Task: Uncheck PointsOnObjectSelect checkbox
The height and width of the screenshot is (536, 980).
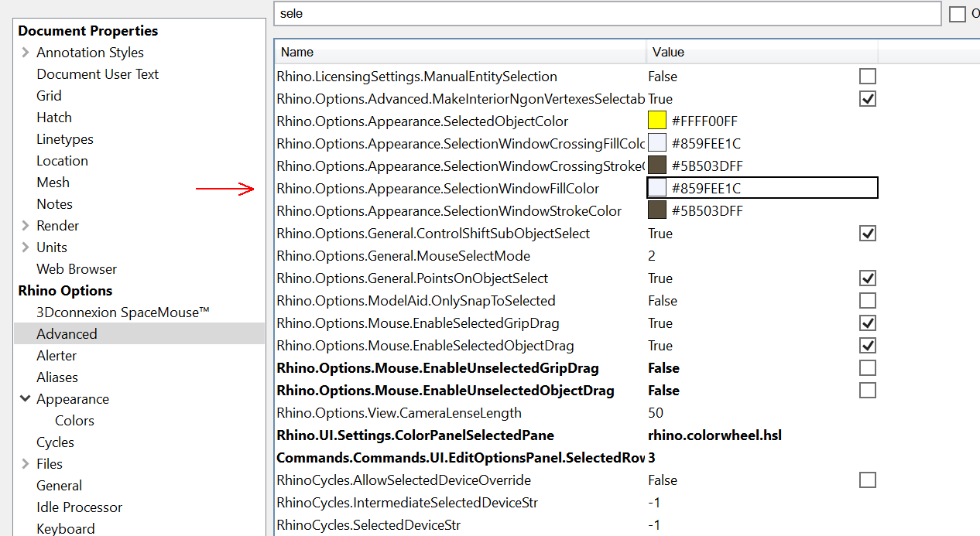Action: tap(868, 278)
